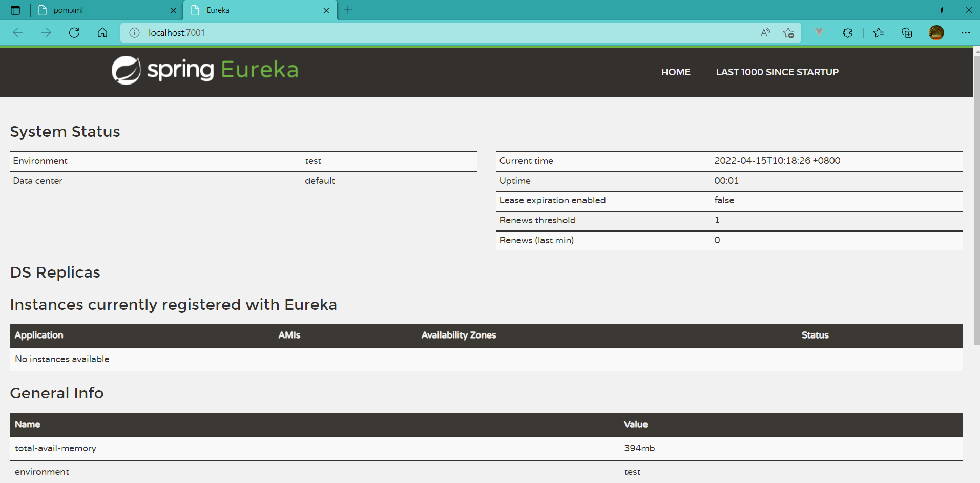This screenshot has height=483, width=980.
Task: Close the Eureka tab
Action: [x=326, y=10]
